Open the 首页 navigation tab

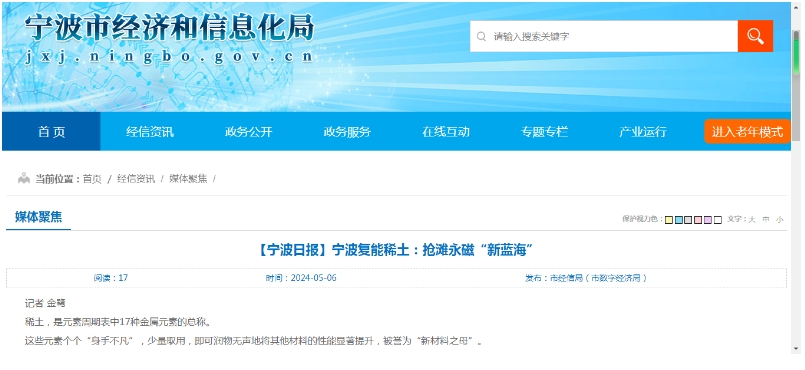click(x=51, y=132)
